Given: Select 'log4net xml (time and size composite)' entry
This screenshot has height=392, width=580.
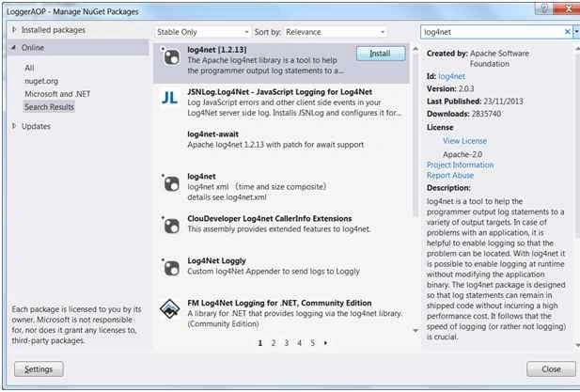Looking at the screenshot, I should pyautogui.click(x=281, y=187).
